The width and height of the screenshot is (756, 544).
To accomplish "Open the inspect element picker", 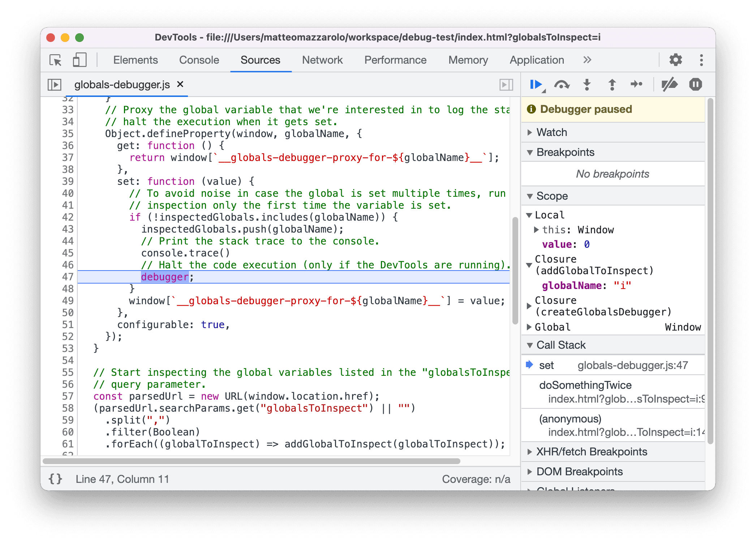I will point(56,60).
